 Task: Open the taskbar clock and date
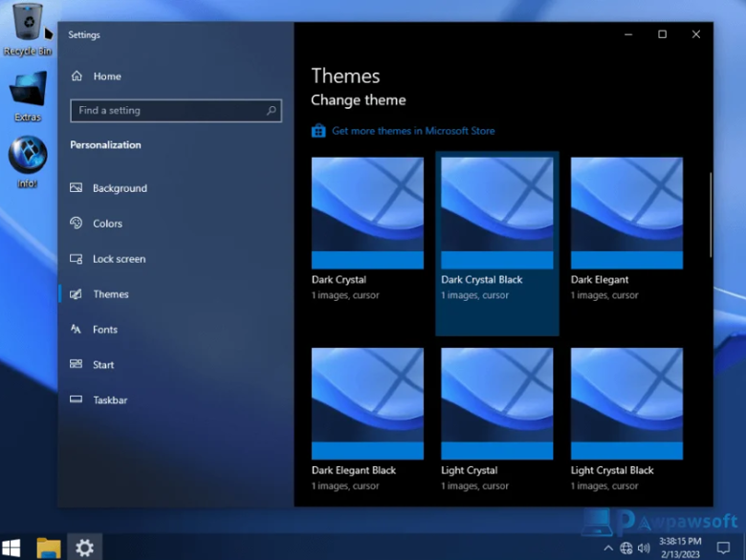click(680, 548)
